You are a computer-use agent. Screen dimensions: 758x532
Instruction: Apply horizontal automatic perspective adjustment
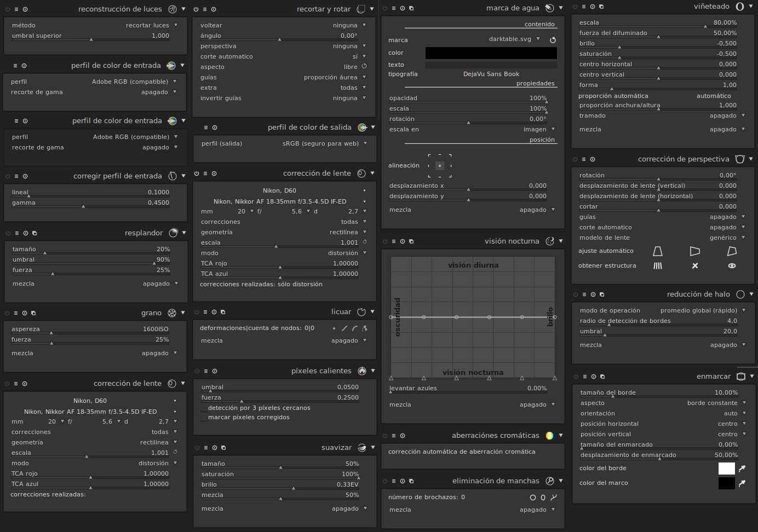tap(695, 251)
